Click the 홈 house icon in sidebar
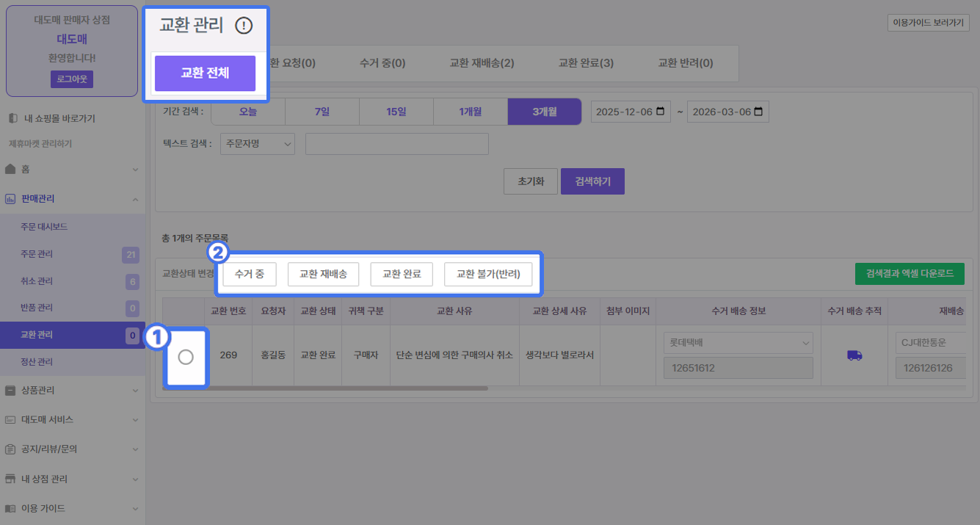The height and width of the screenshot is (525, 980). [10, 170]
